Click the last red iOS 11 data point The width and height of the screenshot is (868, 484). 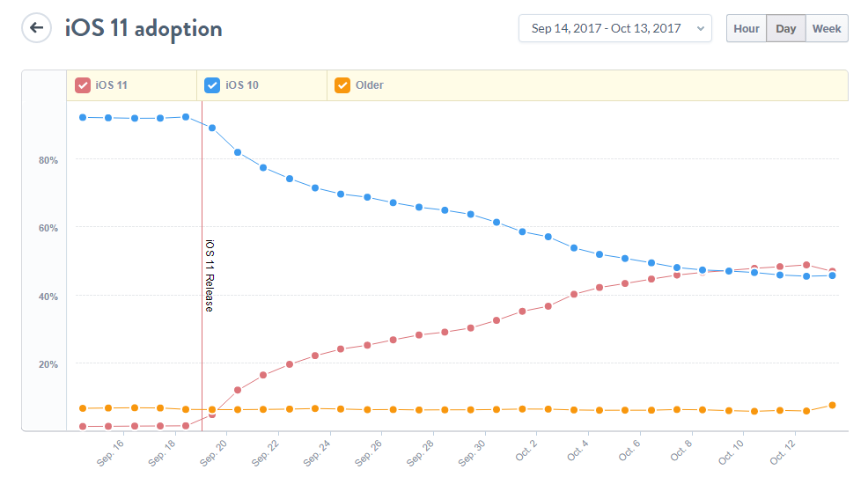(832, 271)
